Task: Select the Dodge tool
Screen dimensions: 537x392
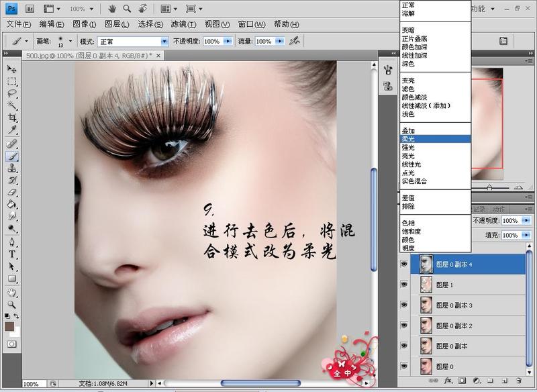Action: [x=12, y=228]
